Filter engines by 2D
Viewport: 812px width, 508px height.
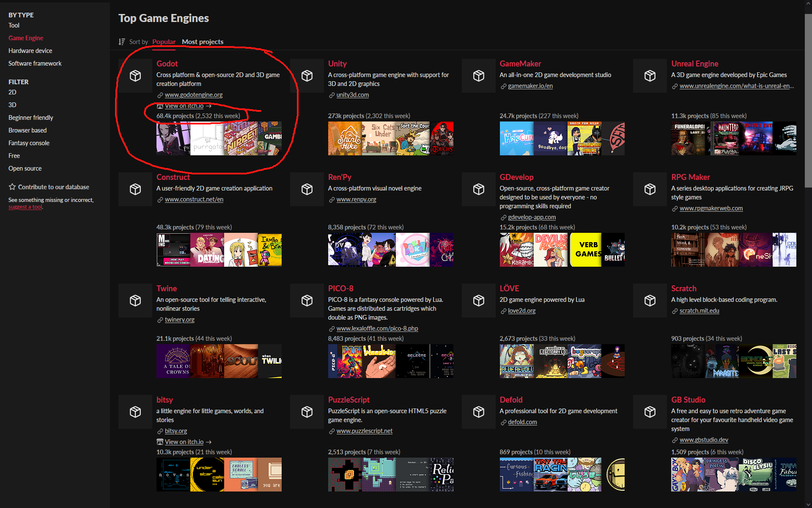[12, 92]
